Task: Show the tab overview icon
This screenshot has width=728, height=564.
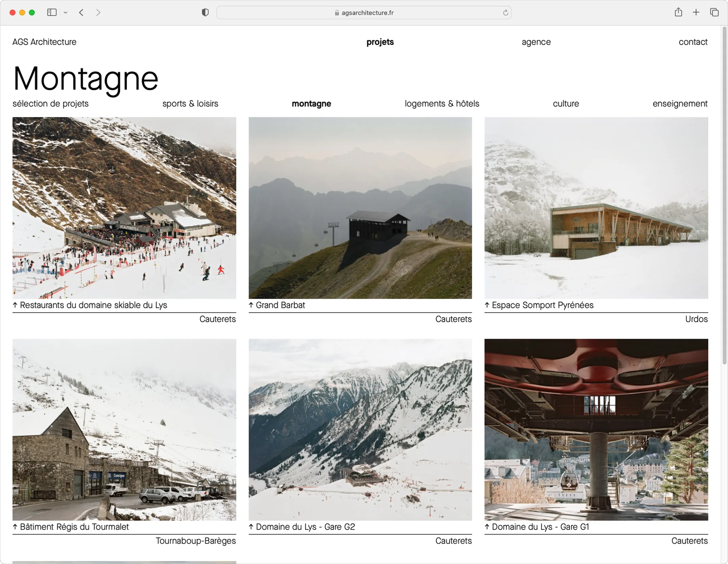Action: pyautogui.click(x=714, y=13)
